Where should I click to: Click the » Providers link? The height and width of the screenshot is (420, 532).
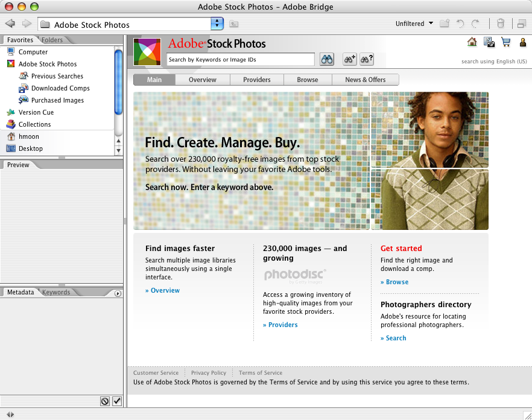pos(280,325)
